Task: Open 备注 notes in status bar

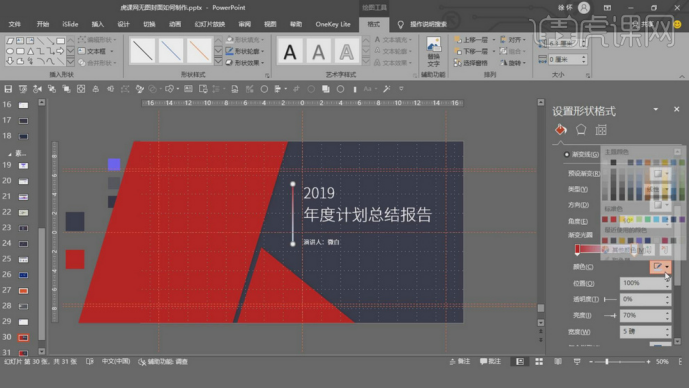Action: 459,362
